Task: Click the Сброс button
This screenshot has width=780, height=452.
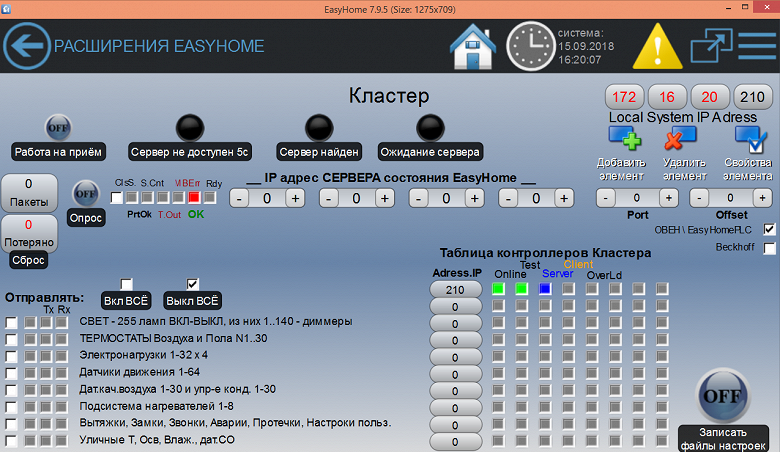Action: 28,260
